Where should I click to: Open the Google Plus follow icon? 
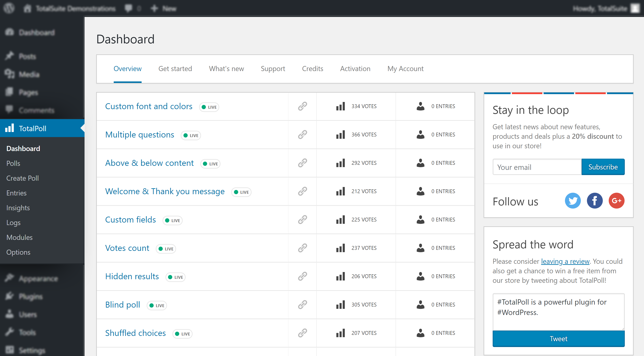tap(616, 201)
